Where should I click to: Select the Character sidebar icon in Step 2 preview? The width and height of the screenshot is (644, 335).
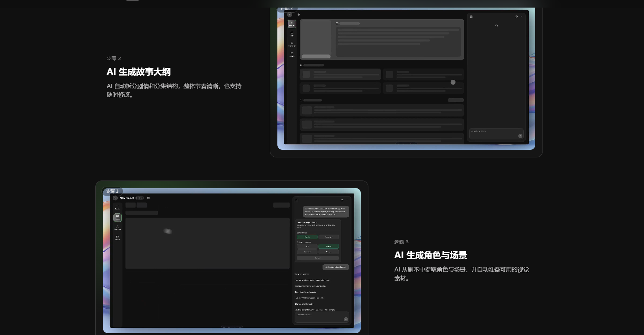pyautogui.click(x=292, y=44)
